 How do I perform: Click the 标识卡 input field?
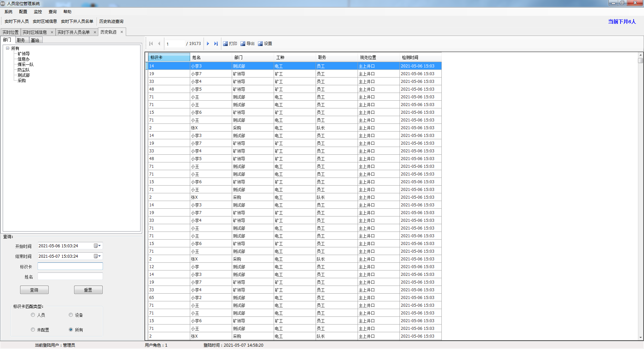coord(70,266)
